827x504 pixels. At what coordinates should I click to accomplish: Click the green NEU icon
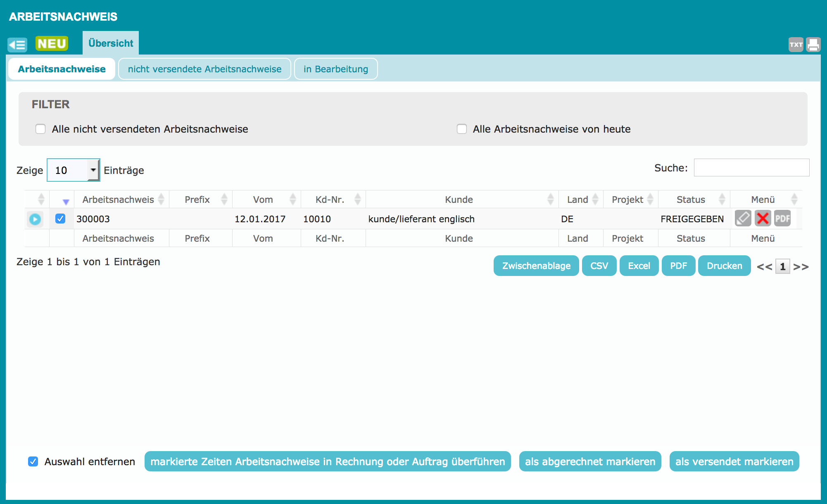point(52,43)
